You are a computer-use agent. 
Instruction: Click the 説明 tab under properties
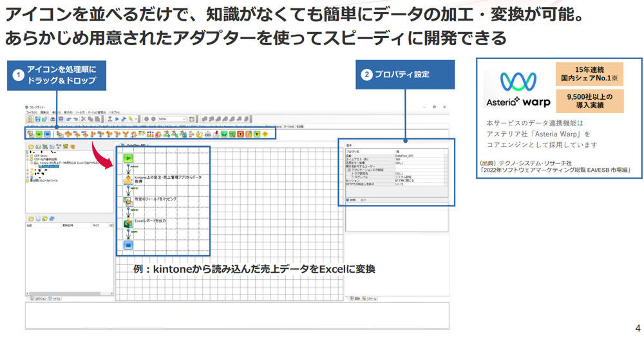[351, 200]
